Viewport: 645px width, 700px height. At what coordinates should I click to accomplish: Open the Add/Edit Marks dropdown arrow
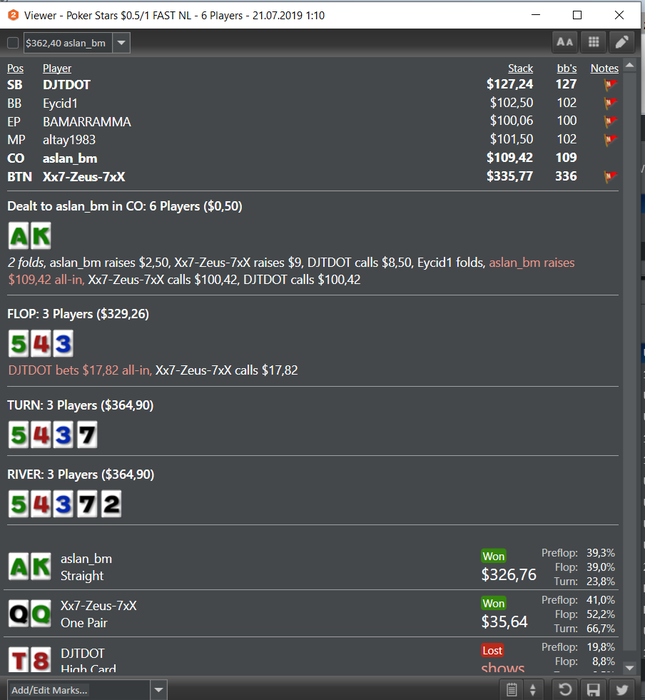click(x=158, y=690)
